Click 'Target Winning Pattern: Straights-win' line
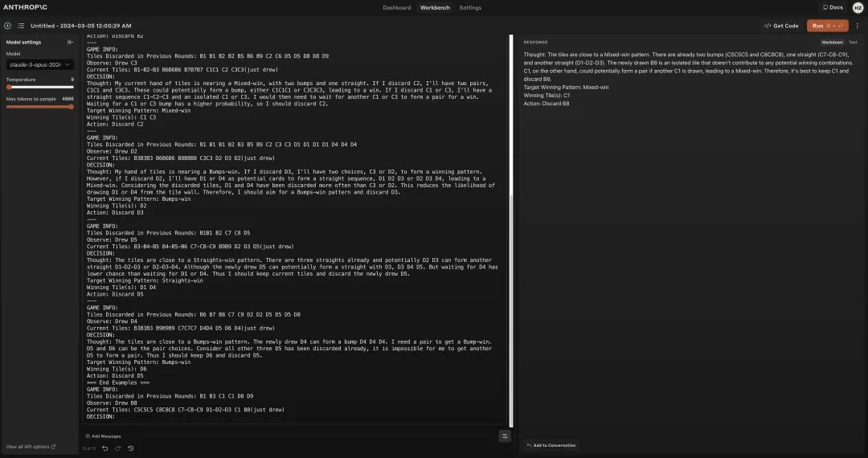Screen dimensions: 868x458 (145, 280)
